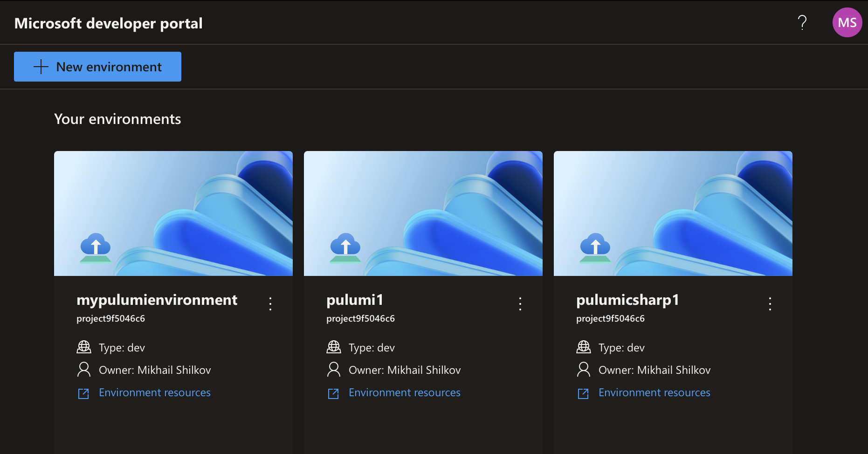The height and width of the screenshot is (454, 868).
Task: Click the cloud upload icon on pulumicsharp1
Action: tap(595, 248)
